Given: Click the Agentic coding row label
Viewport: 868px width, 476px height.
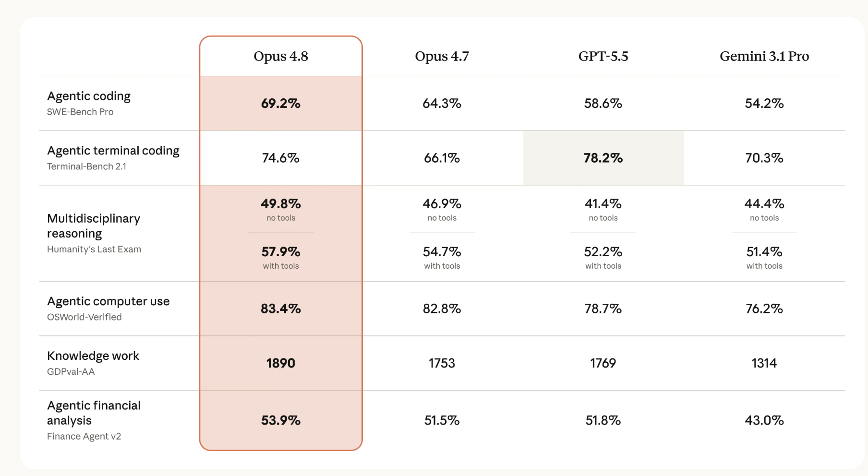Looking at the screenshot, I should [89, 96].
